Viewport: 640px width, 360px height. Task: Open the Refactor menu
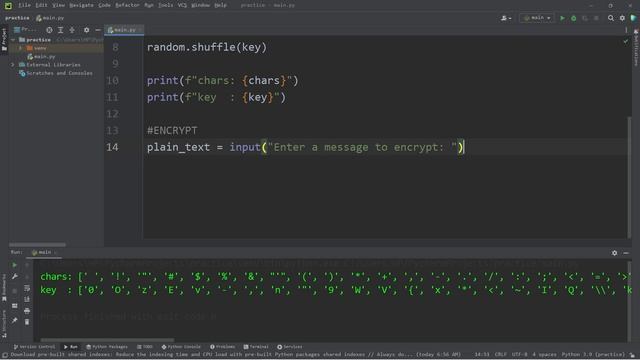[127, 5]
